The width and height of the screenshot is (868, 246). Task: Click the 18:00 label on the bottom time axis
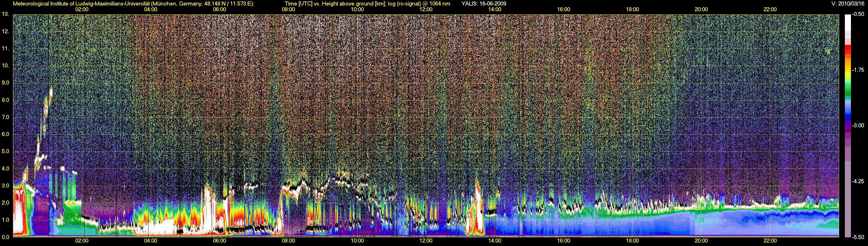coord(632,241)
